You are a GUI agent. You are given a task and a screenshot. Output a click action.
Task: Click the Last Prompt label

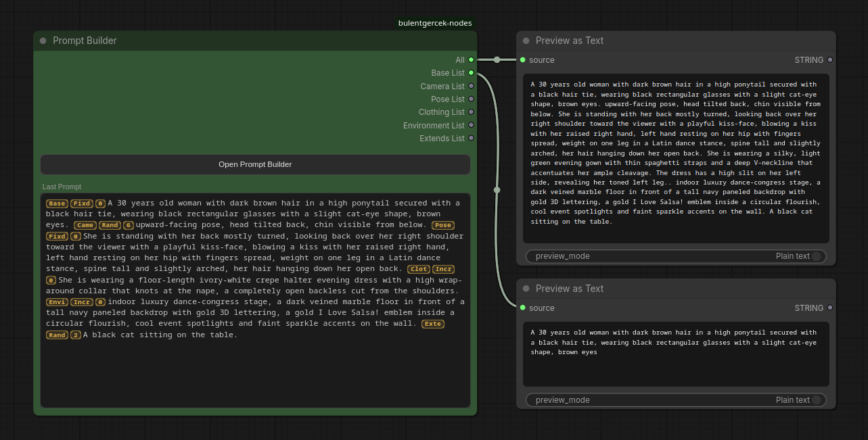click(x=62, y=187)
